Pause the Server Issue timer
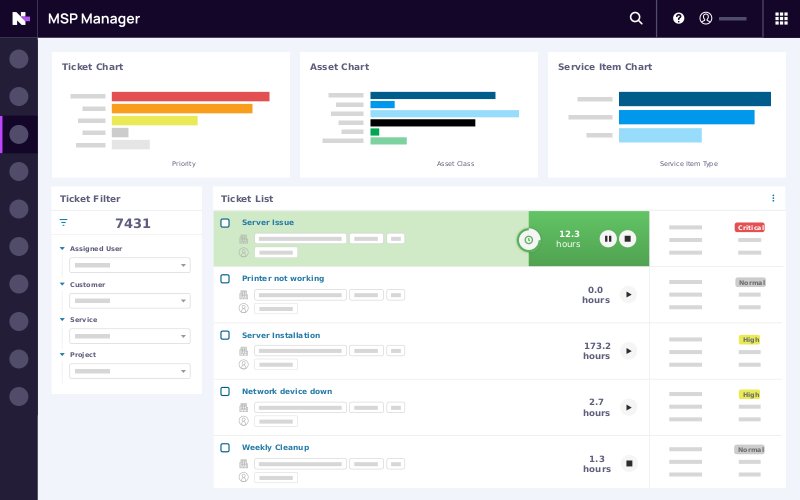The image size is (800, 500). click(x=608, y=238)
